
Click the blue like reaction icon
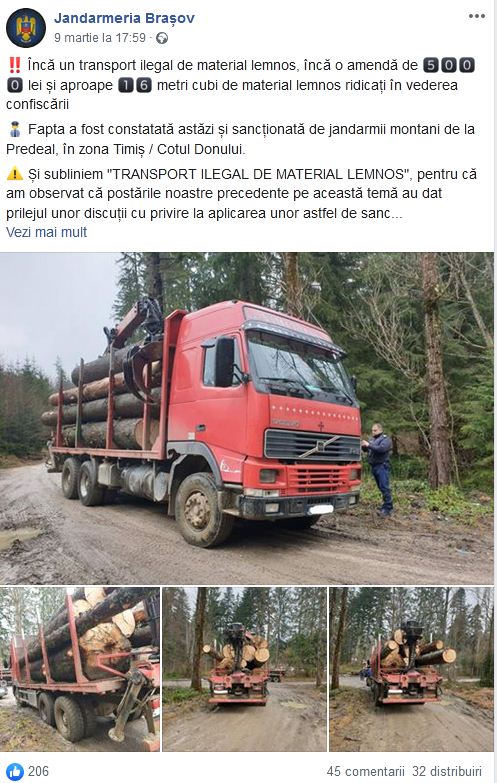click(x=15, y=771)
